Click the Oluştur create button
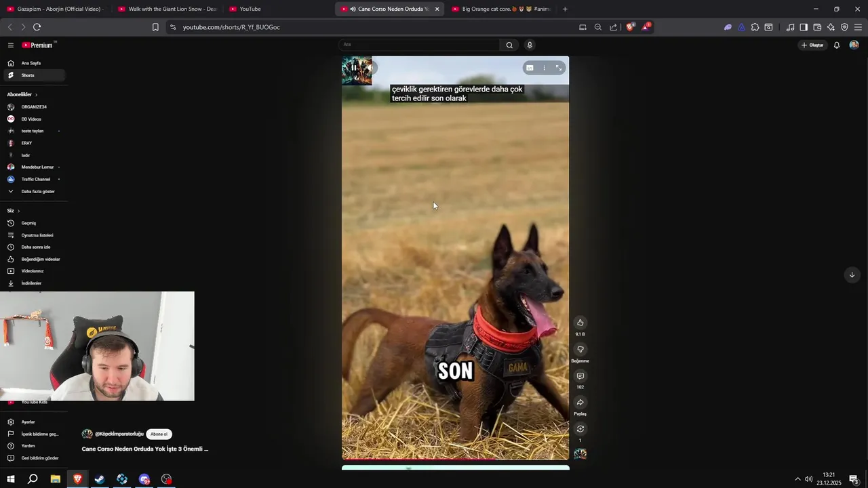The width and height of the screenshot is (868, 488). coord(812,45)
